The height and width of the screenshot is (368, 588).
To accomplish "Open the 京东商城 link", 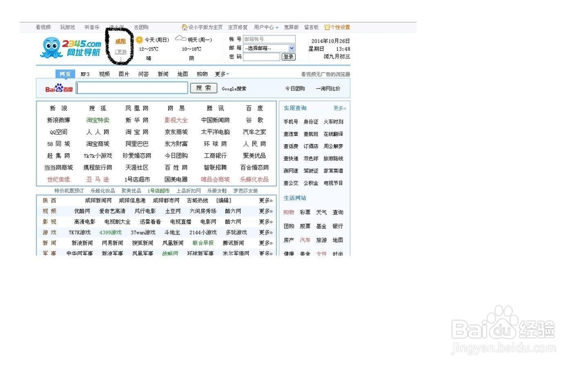I will coord(176,132).
